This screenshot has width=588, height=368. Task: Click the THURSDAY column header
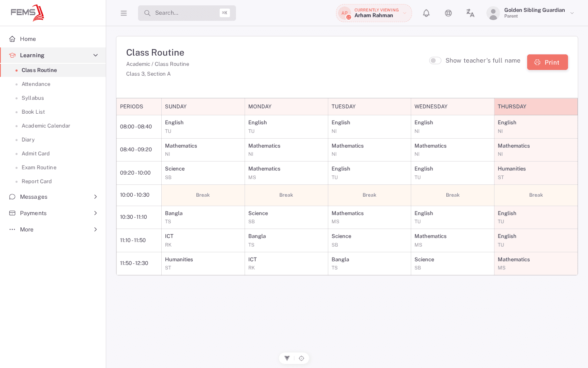(x=536, y=107)
